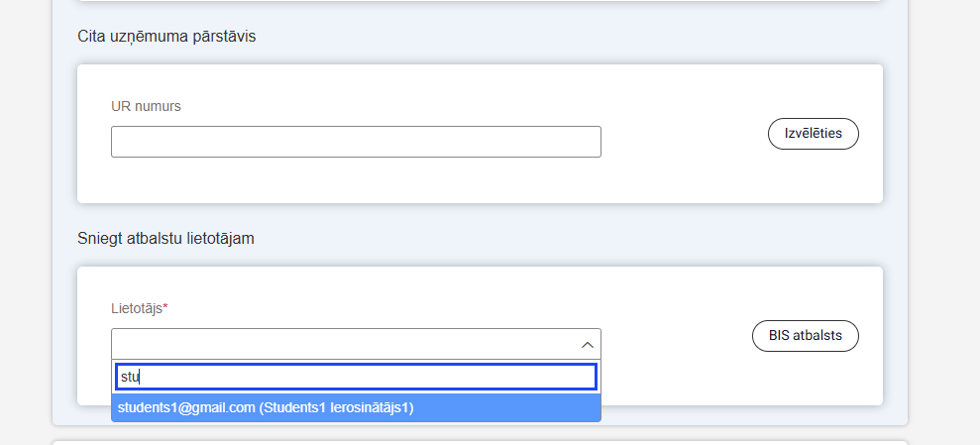Click blank area left of Izvēlēties button
This screenshot has height=445, width=980.
point(684,134)
